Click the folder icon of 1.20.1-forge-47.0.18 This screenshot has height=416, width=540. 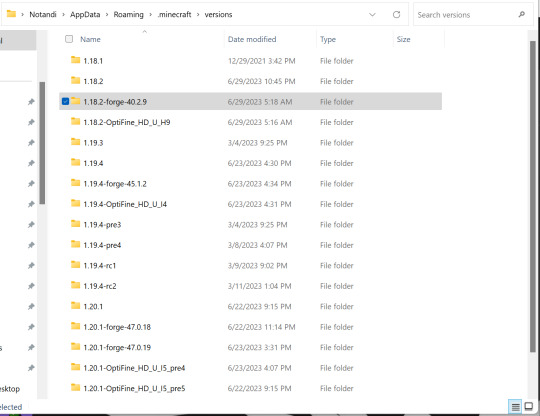[75, 326]
